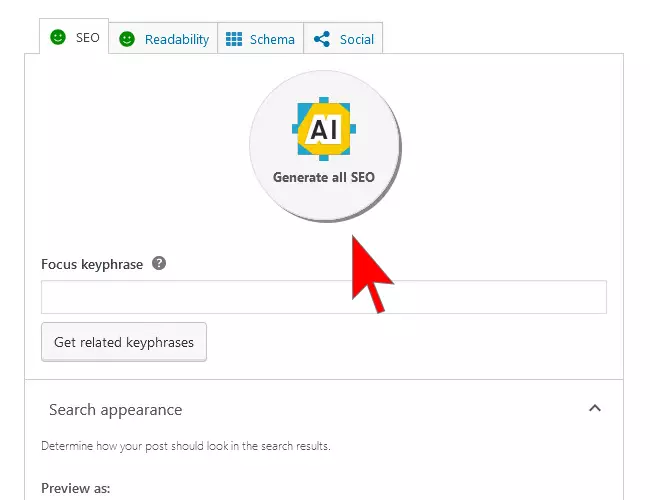Collapse Search appearance using the chevron arrow
The width and height of the screenshot is (650, 500).
[x=595, y=408]
